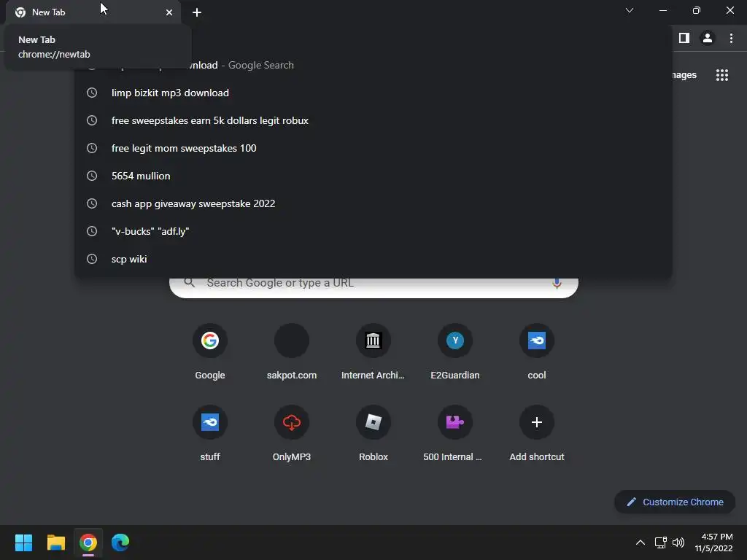The height and width of the screenshot is (560, 747).
Task: Pick suggestion 'limp bizkit mp3 download'
Action: click(x=373, y=93)
